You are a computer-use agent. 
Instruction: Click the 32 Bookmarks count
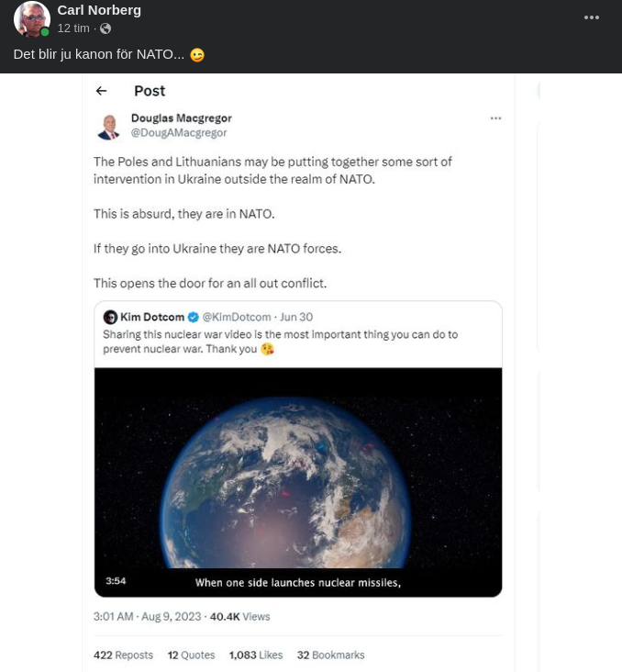point(330,655)
